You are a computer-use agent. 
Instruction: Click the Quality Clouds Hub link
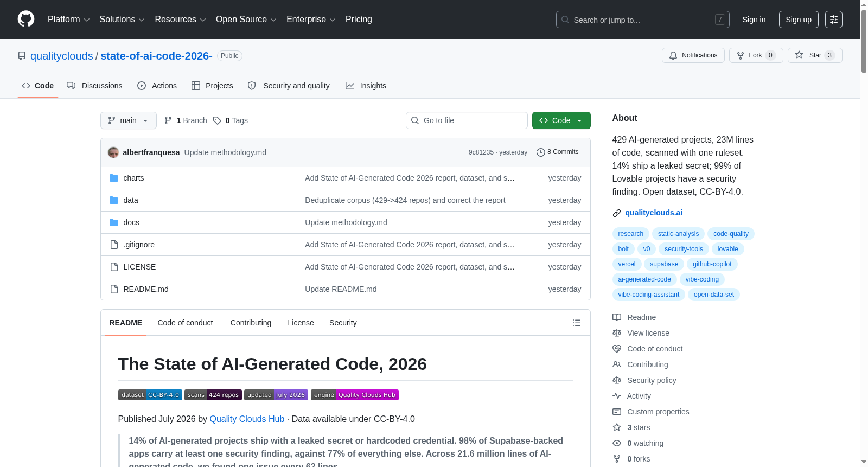[247, 419]
